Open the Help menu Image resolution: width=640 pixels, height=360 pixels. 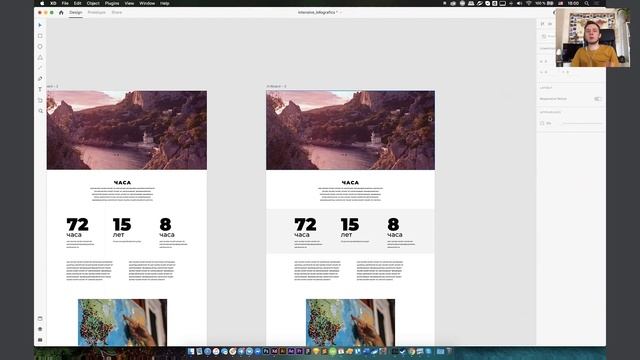click(164, 3)
